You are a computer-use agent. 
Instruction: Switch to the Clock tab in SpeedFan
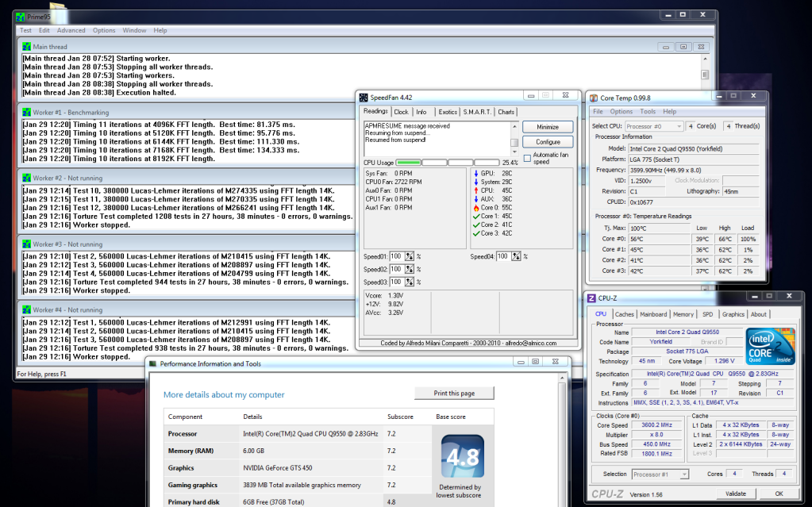[x=402, y=112]
